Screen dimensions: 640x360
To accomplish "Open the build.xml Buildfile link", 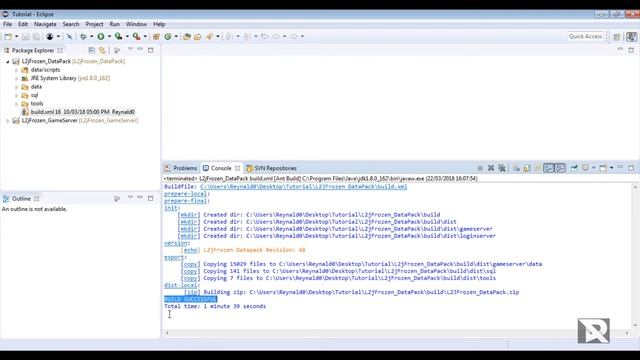I will click(304, 187).
